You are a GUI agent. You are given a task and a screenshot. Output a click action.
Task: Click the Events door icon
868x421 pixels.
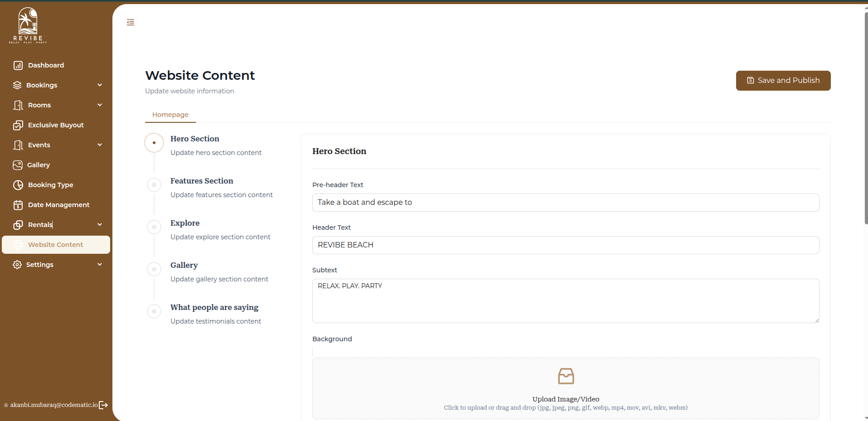18,145
